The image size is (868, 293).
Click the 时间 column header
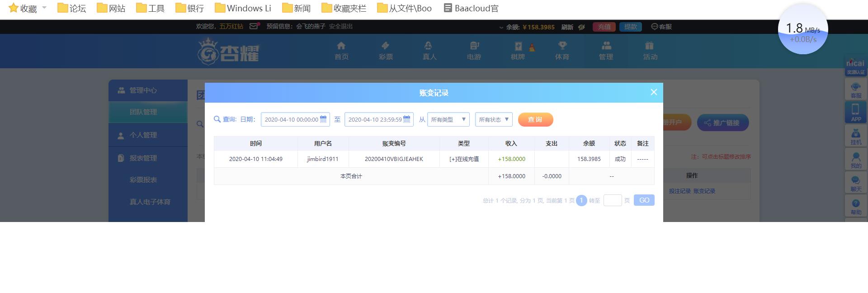[256, 143]
